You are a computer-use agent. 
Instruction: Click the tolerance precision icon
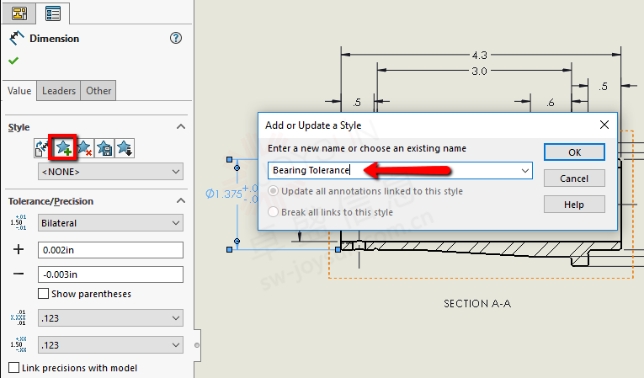[x=18, y=344]
